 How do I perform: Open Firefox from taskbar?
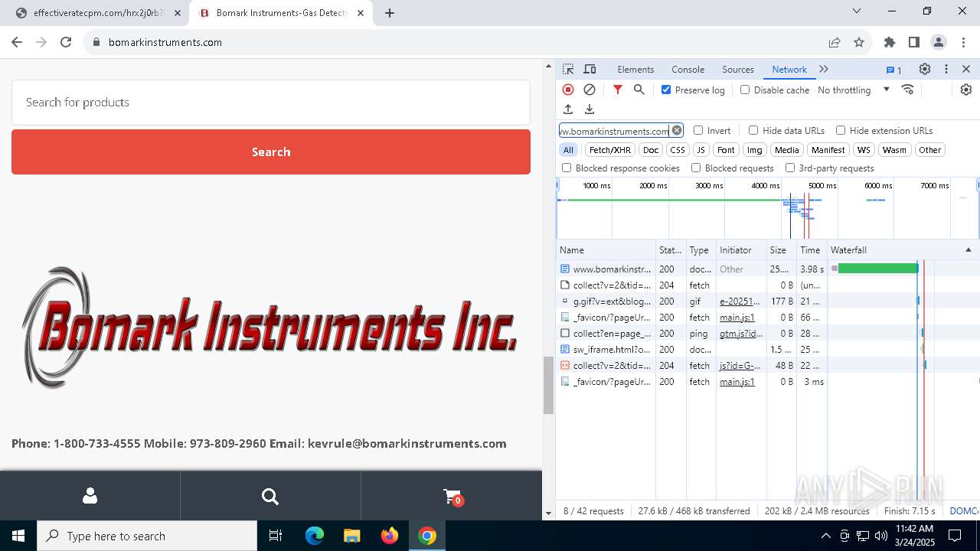click(390, 536)
